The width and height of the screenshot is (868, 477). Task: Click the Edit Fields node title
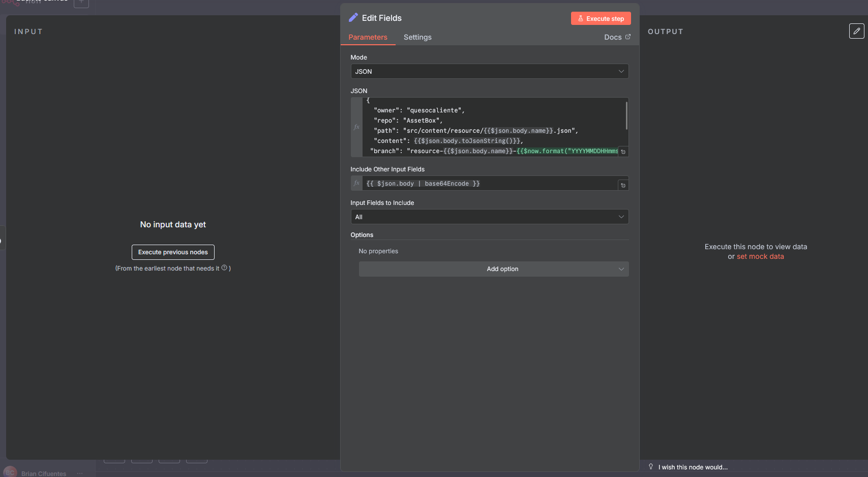pos(381,18)
